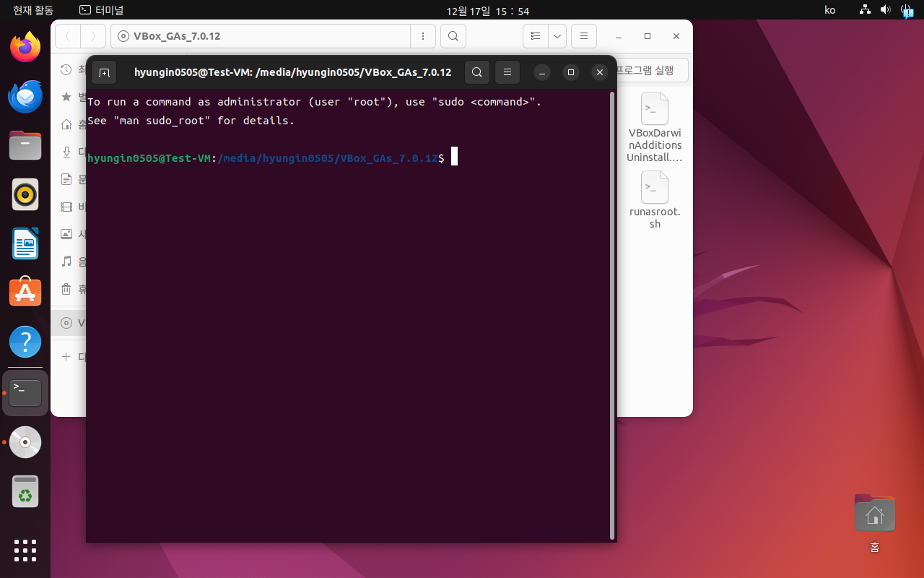Click Other Locations plus icon in sidebar
The image size is (924, 578).
(66, 356)
